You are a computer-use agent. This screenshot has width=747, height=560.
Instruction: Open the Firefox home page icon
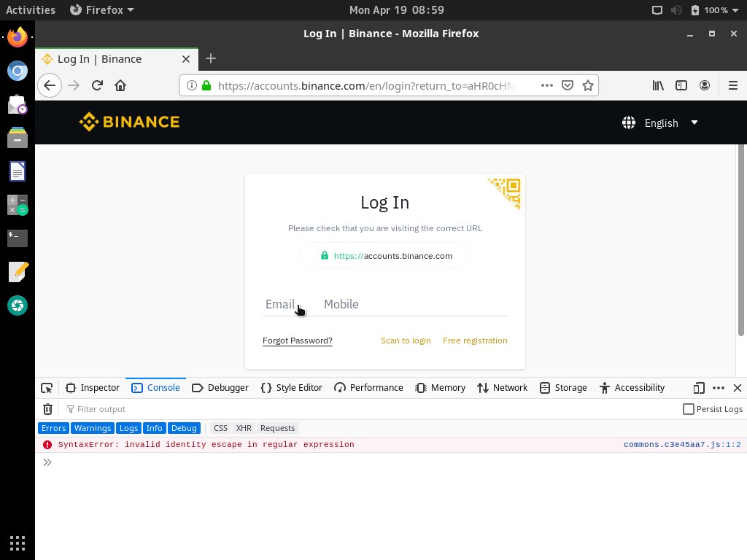click(x=120, y=86)
